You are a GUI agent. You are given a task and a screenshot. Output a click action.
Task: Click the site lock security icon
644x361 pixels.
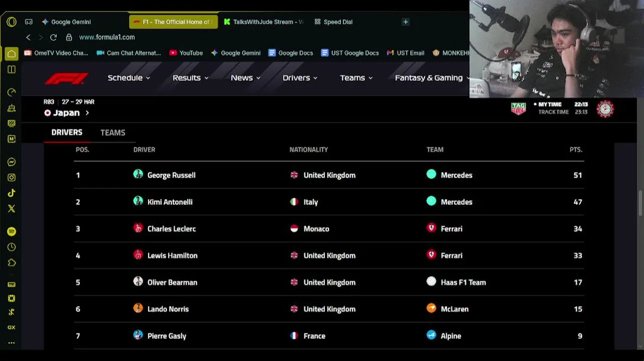pos(69,37)
